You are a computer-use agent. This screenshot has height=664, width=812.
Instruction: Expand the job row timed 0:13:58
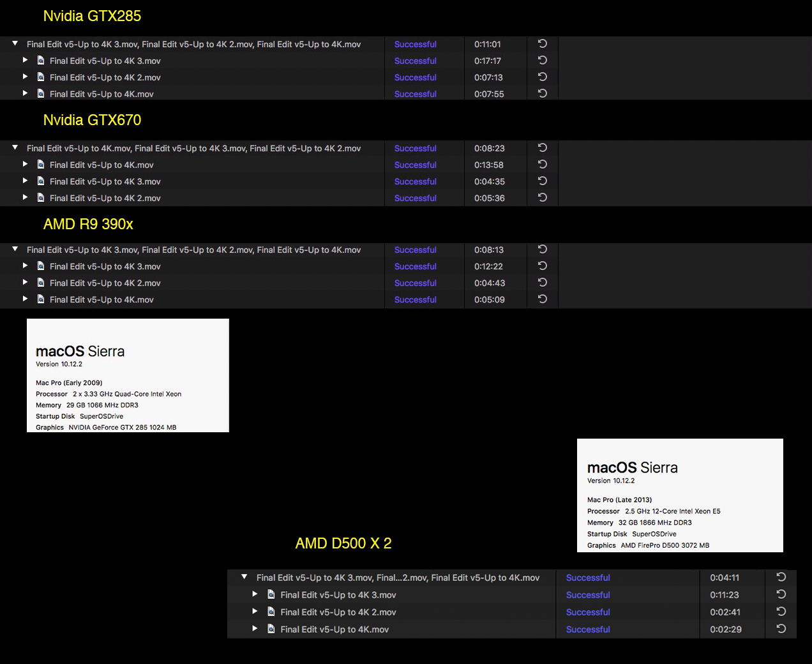(x=26, y=163)
